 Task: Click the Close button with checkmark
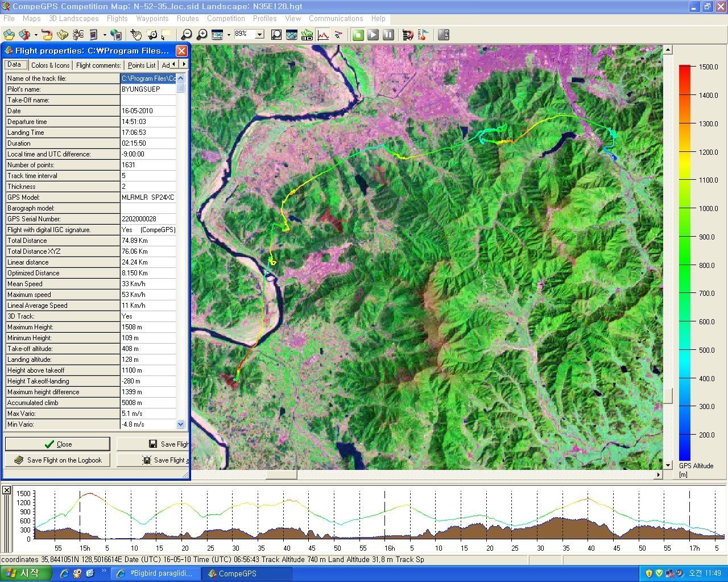tap(57, 444)
